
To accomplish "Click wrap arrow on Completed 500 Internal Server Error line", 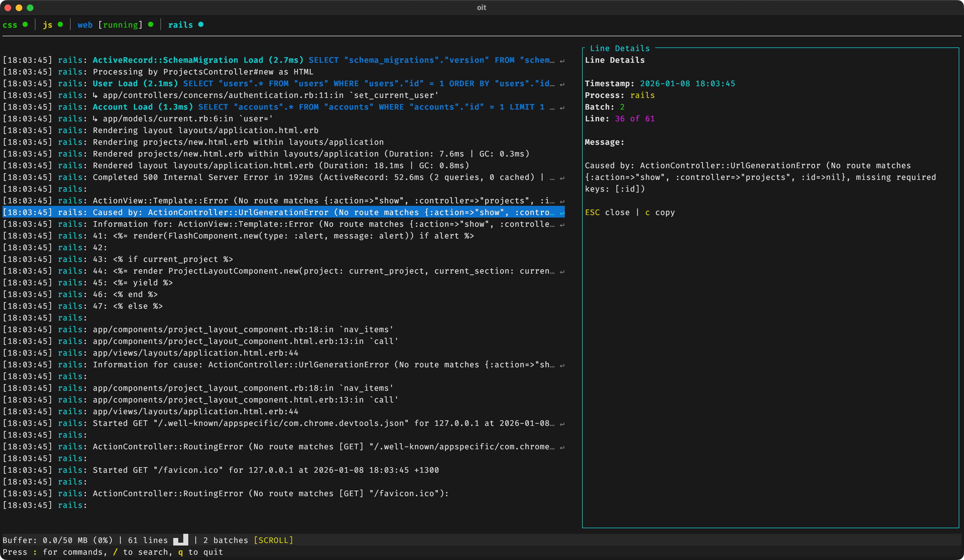I will coord(562,178).
